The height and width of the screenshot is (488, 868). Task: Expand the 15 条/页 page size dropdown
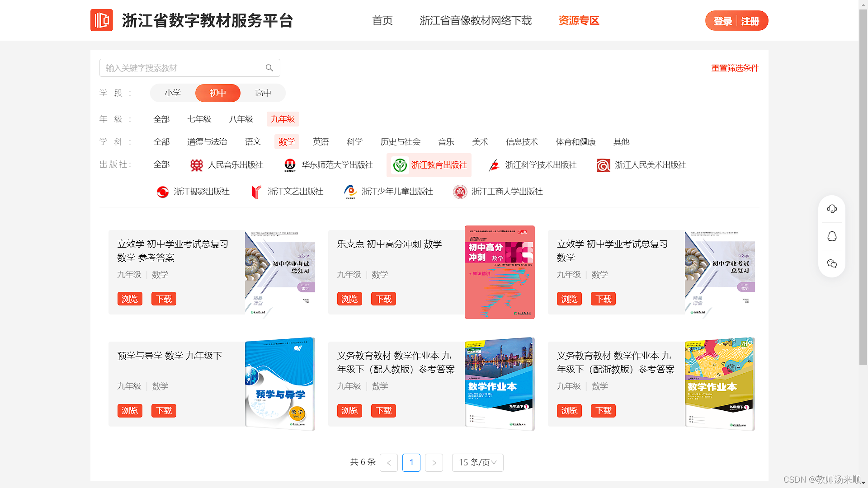(x=477, y=462)
